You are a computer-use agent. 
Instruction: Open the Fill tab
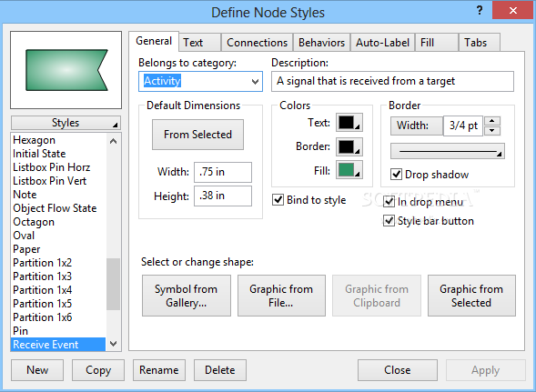click(x=437, y=43)
